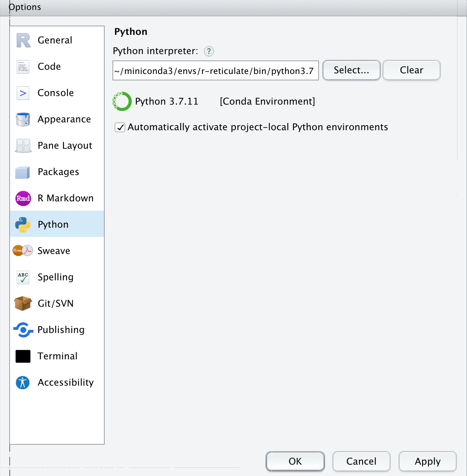Go to the Spelling options section
467x476 pixels.
(x=57, y=277)
